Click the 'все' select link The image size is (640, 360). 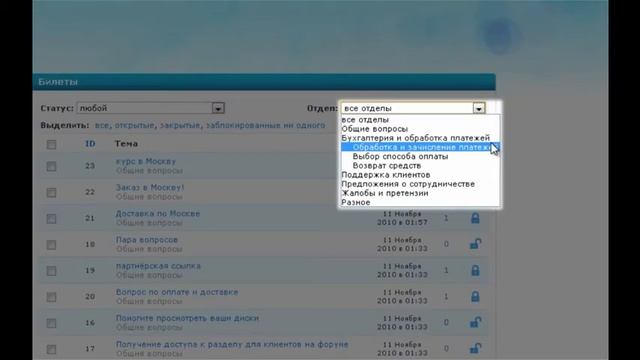click(102, 125)
